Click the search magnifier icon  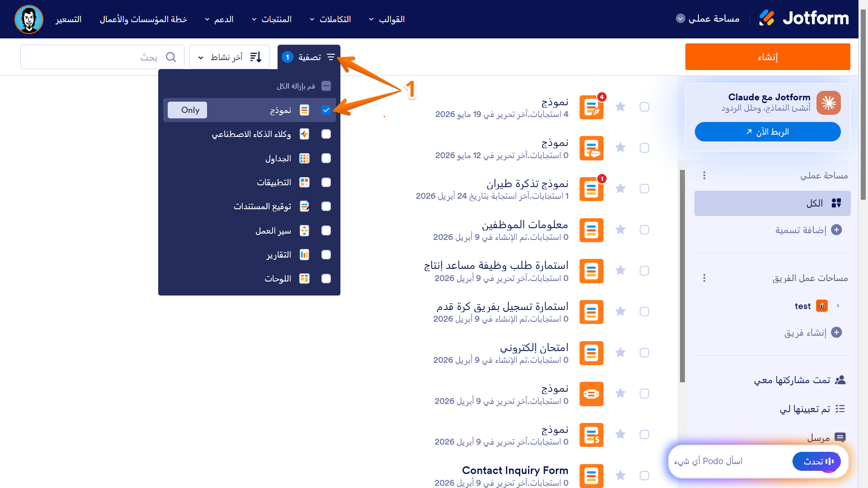[x=171, y=57]
